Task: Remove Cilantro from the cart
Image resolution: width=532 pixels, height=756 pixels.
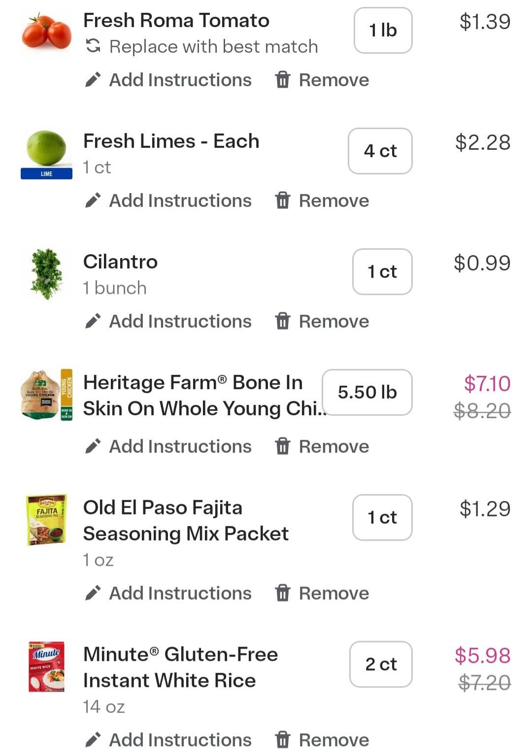Action: click(x=333, y=321)
